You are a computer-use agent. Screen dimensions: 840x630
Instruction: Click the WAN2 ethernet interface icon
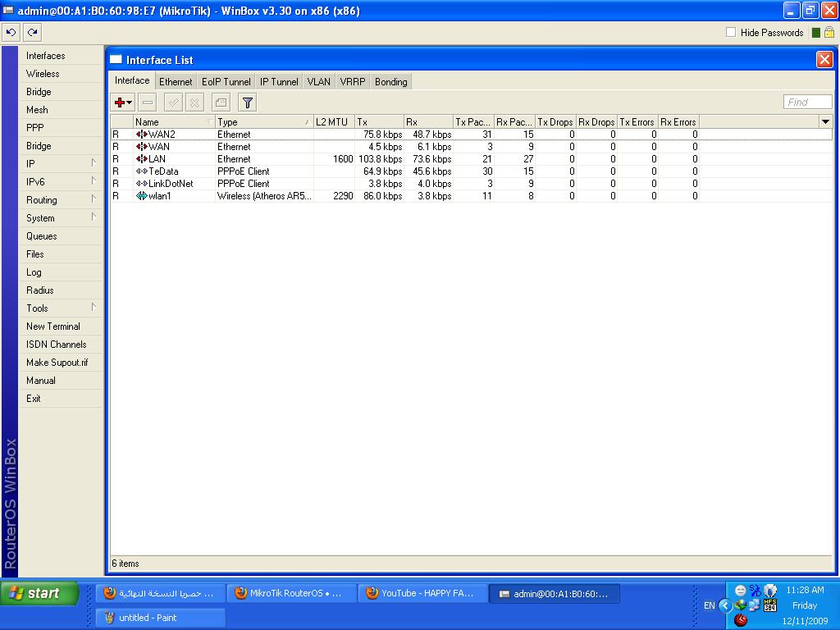click(x=141, y=135)
